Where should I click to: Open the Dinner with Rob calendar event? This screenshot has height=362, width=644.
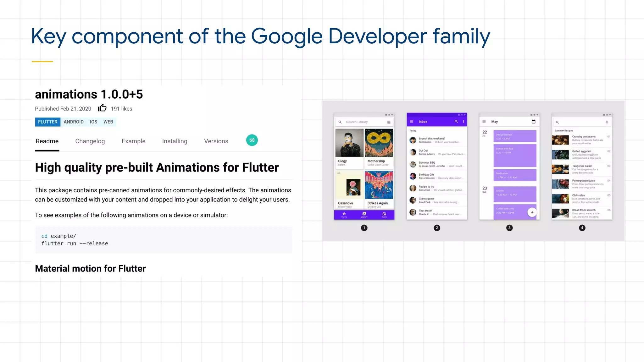[515, 156]
